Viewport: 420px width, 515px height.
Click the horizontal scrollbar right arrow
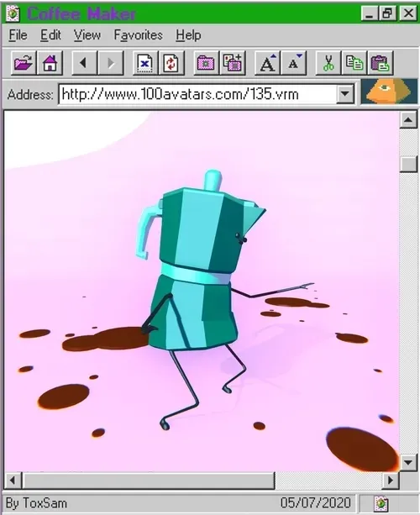391,481
